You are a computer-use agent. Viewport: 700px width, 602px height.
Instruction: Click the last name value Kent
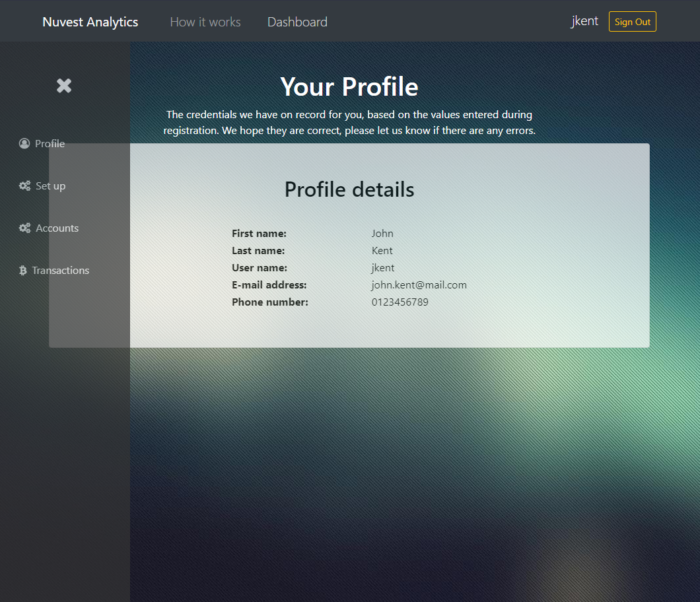click(x=382, y=251)
